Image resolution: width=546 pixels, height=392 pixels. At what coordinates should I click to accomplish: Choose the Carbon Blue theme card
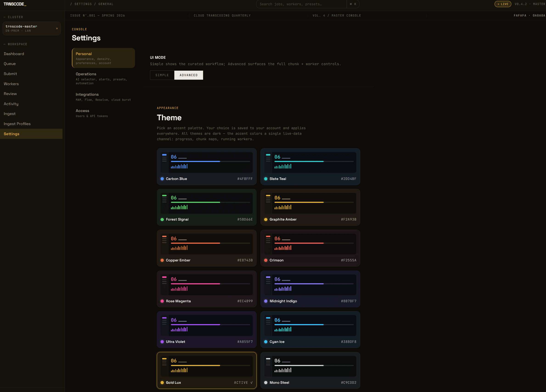[207, 166]
